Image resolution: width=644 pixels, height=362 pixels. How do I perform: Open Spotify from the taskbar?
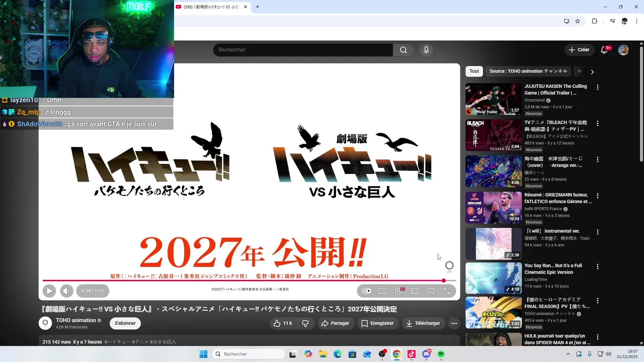[x=441, y=354]
